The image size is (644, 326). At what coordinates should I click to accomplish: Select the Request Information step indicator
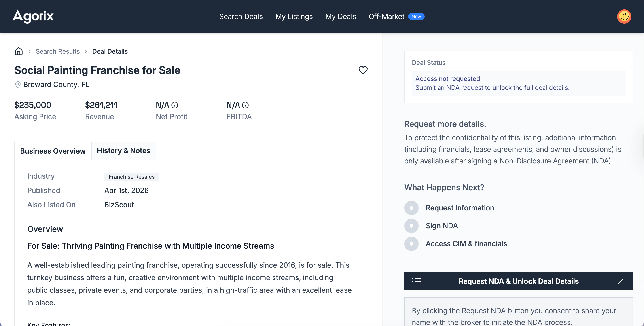(x=411, y=208)
